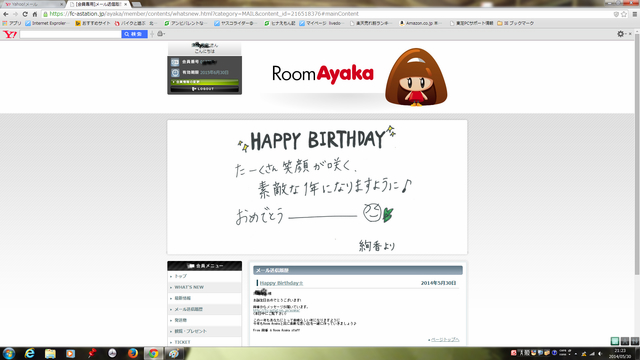Reload the current page

pyautogui.click(x=25, y=14)
